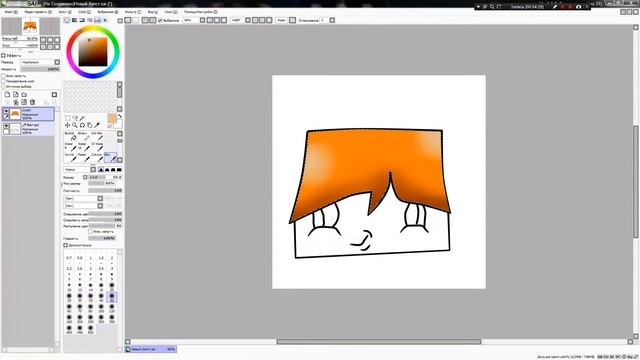The height and width of the screenshot is (360, 640).
Task: Swap foreground and background colors
Action: tap(120, 116)
